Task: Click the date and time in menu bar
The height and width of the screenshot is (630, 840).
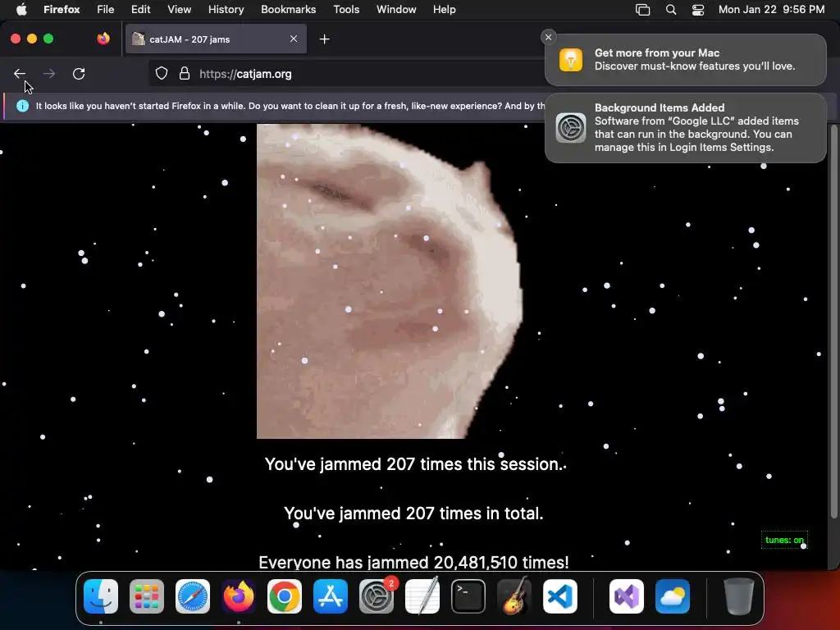Action: 771,9
